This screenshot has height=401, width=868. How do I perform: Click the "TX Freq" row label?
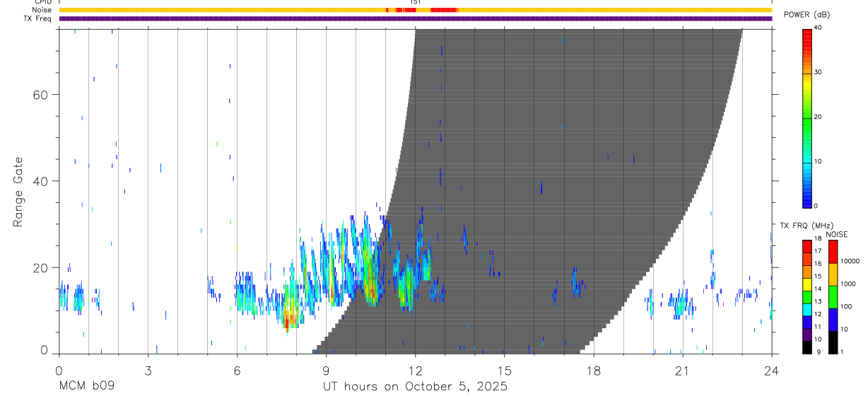[37, 18]
